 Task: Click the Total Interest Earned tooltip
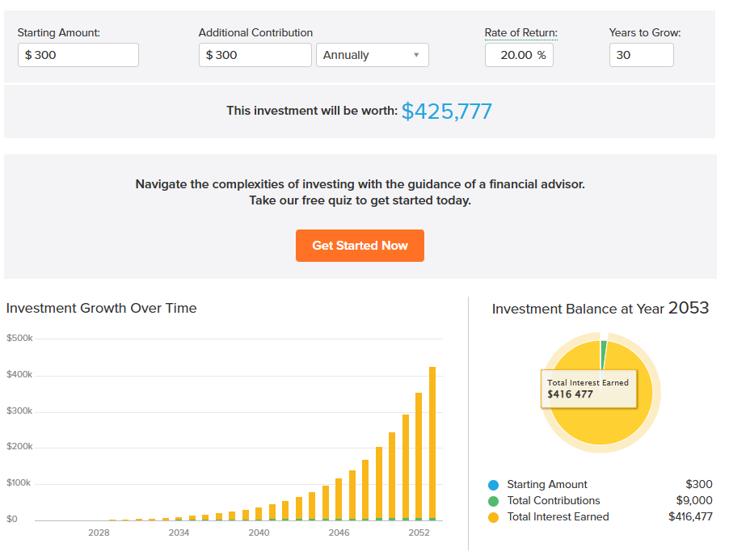pos(588,389)
